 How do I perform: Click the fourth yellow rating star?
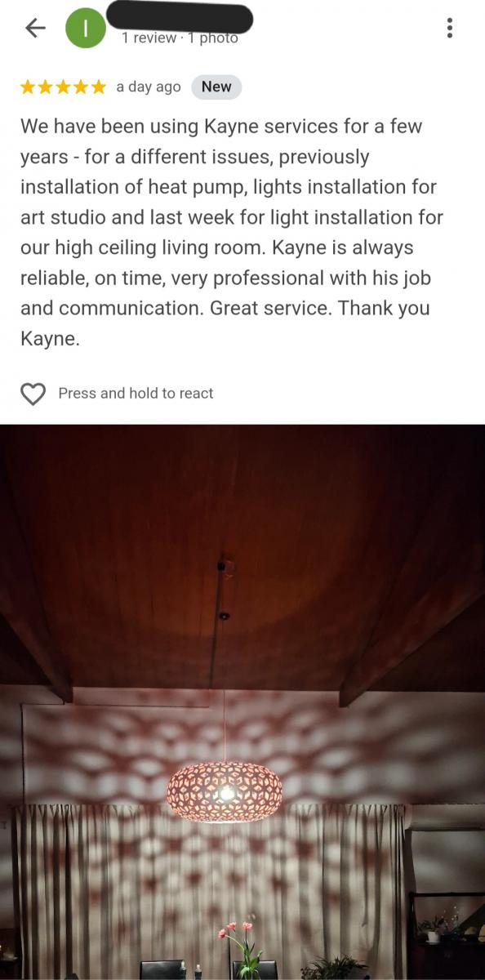[80, 87]
